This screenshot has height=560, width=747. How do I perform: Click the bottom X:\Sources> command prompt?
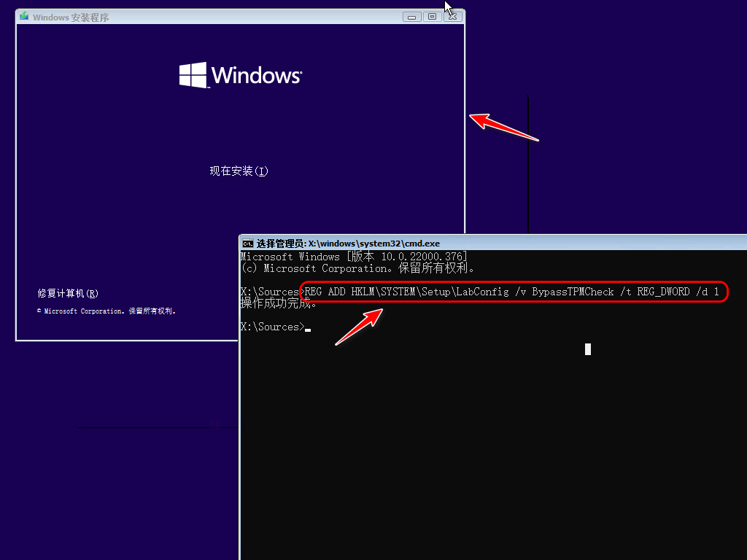(275, 327)
